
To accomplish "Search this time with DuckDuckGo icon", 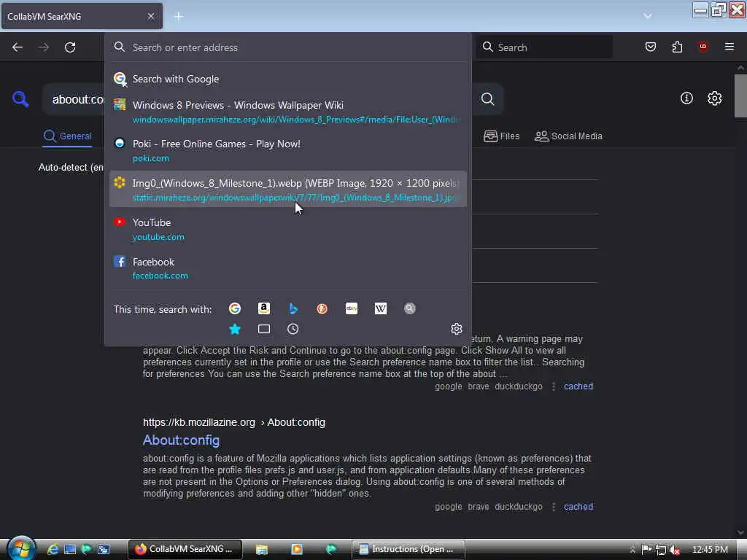I will click(322, 308).
